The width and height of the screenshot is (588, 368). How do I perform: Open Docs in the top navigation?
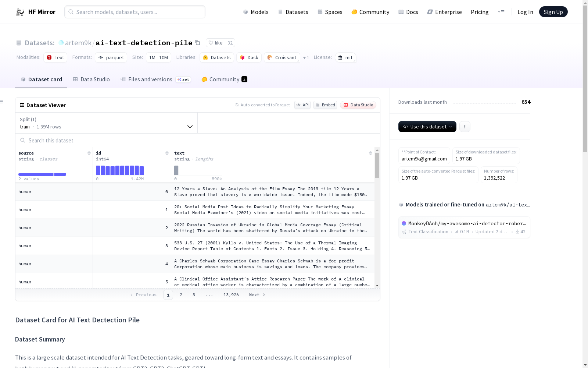[x=408, y=12]
